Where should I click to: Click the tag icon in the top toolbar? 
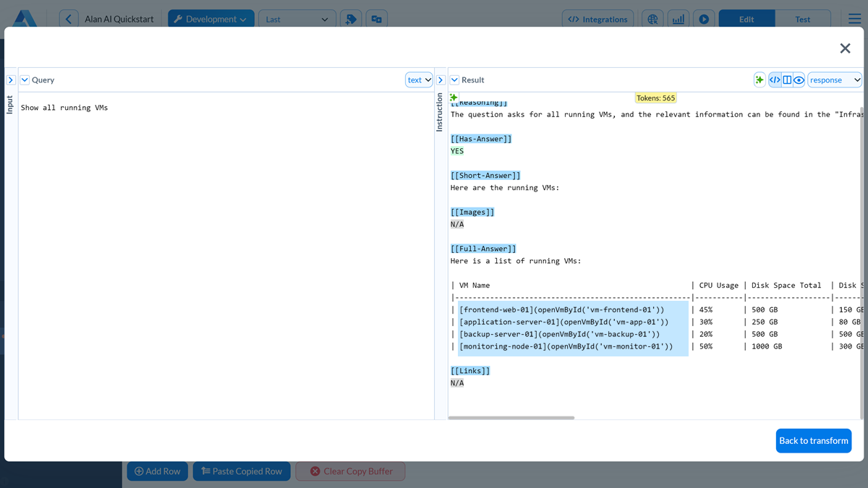point(351,20)
